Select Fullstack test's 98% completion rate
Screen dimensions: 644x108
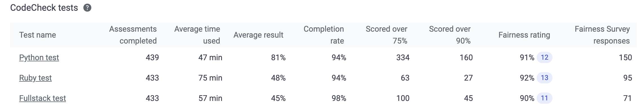339,98
